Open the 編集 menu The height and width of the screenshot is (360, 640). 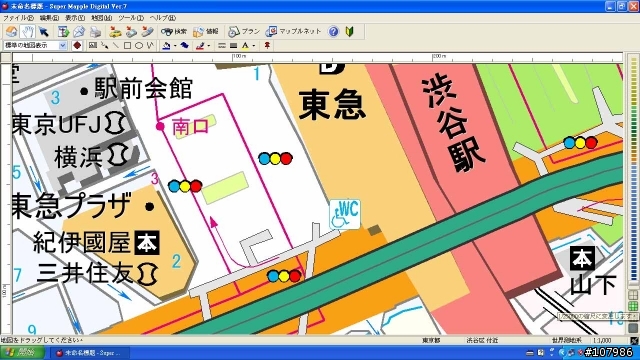49,18
